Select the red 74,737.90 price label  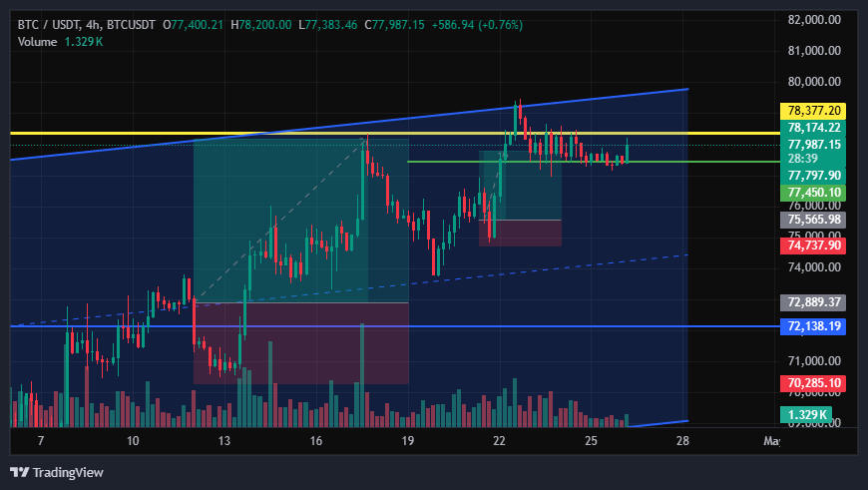pos(813,245)
